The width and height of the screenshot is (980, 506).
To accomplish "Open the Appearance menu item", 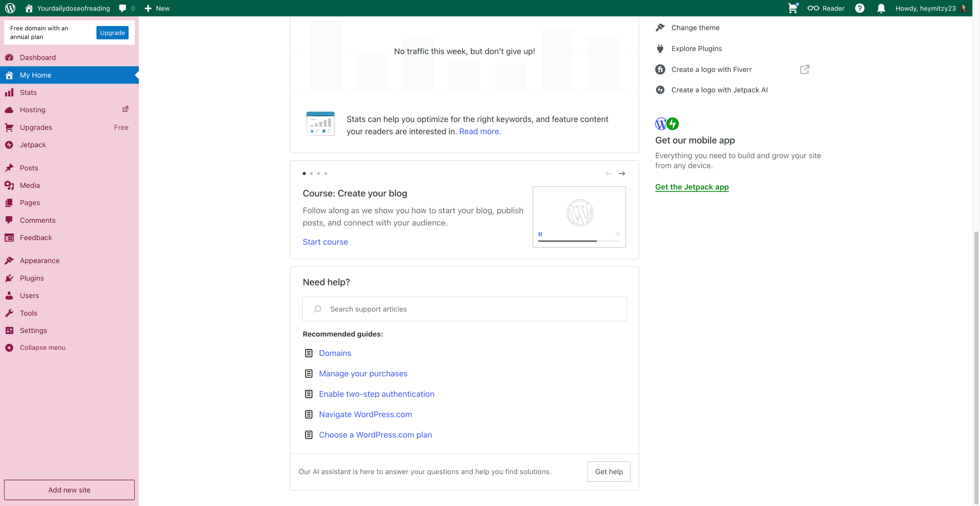I will click(x=39, y=260).
